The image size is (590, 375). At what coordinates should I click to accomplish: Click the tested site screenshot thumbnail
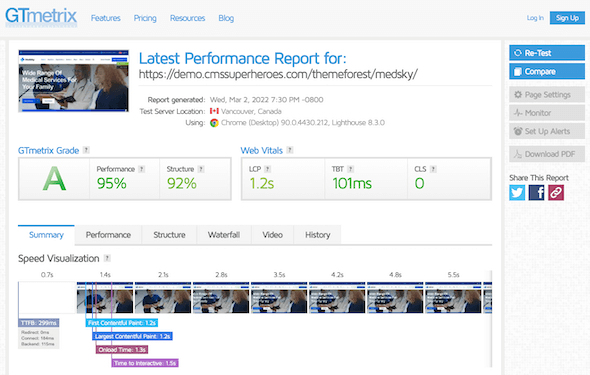73,81
